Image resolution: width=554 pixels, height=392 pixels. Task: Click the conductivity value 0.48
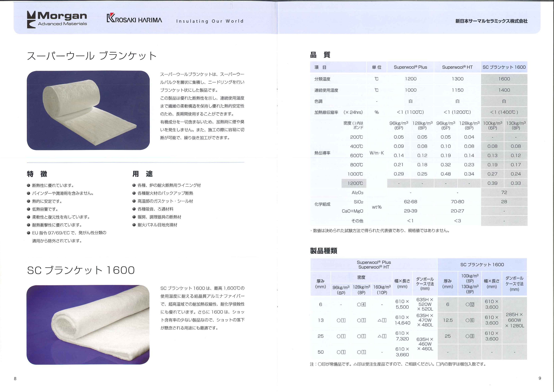[x=446, y=174]
